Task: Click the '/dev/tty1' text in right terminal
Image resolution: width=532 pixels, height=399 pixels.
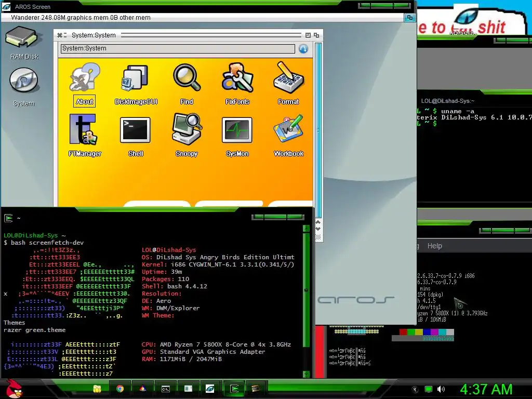Action: coord(429,307)
